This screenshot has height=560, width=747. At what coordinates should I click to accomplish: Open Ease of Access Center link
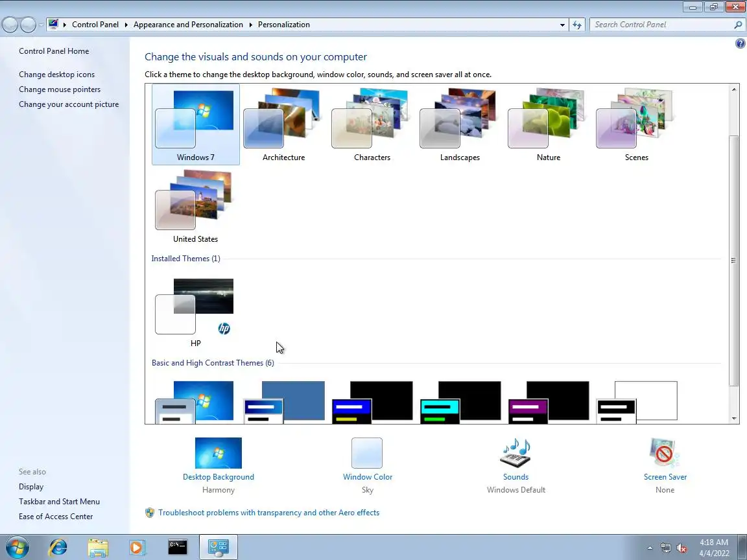(56, 516)
